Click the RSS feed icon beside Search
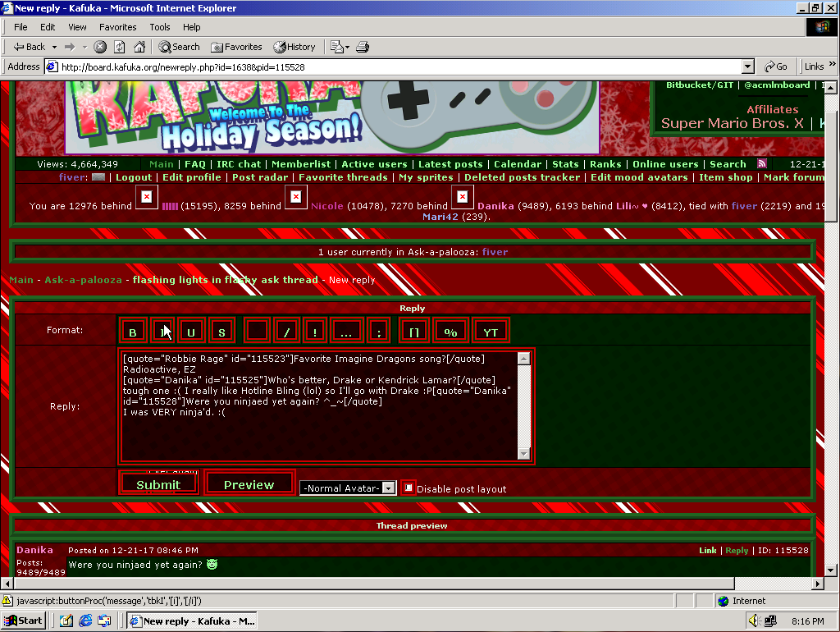This screenshot has height=632, width=840. [762, 164]
